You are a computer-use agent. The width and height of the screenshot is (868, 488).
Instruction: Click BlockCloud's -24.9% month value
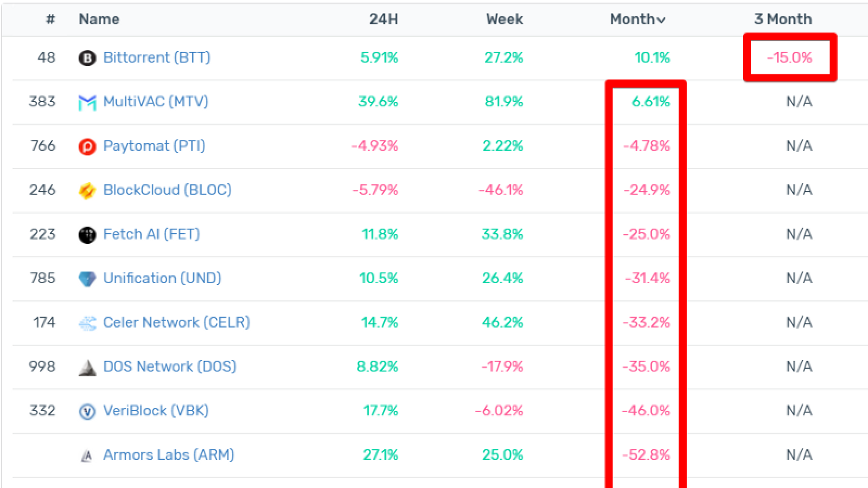click(647, 190)
